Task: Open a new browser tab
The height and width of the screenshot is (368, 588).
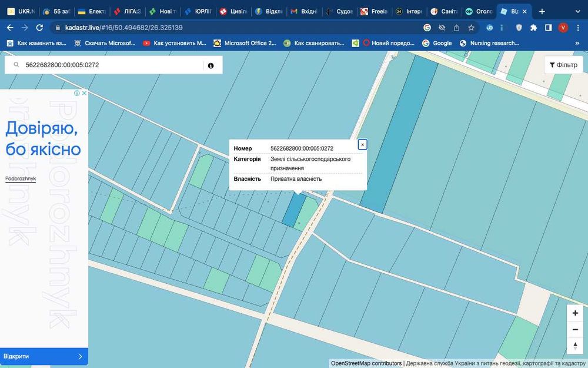Action: click(542, 12)
